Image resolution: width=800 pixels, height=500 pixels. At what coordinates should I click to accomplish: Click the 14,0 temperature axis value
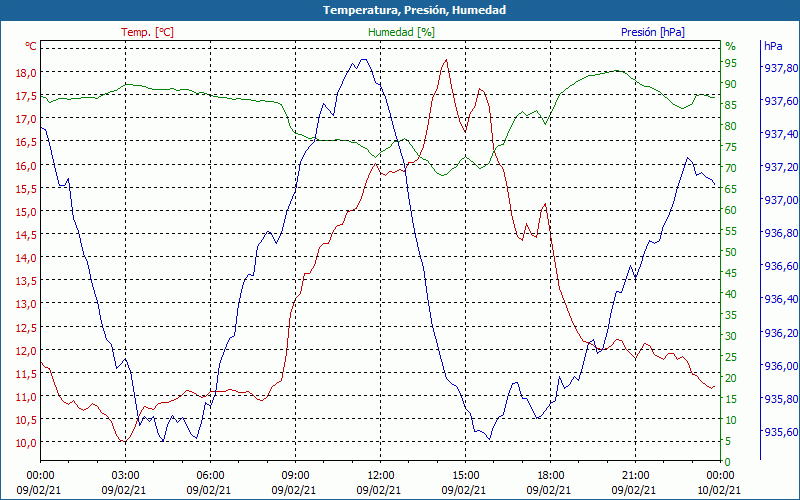coord(27,258)
